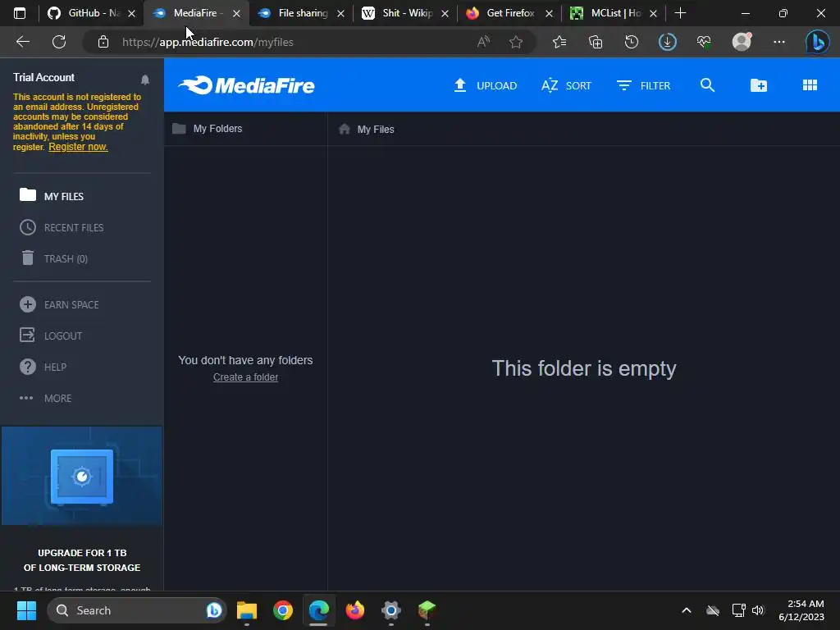The width and height of the screenshot is (840, 630).
Task: Switch to the Shit - Wikipedia tab
Action: pyautogui.click(x=405, y=13)
